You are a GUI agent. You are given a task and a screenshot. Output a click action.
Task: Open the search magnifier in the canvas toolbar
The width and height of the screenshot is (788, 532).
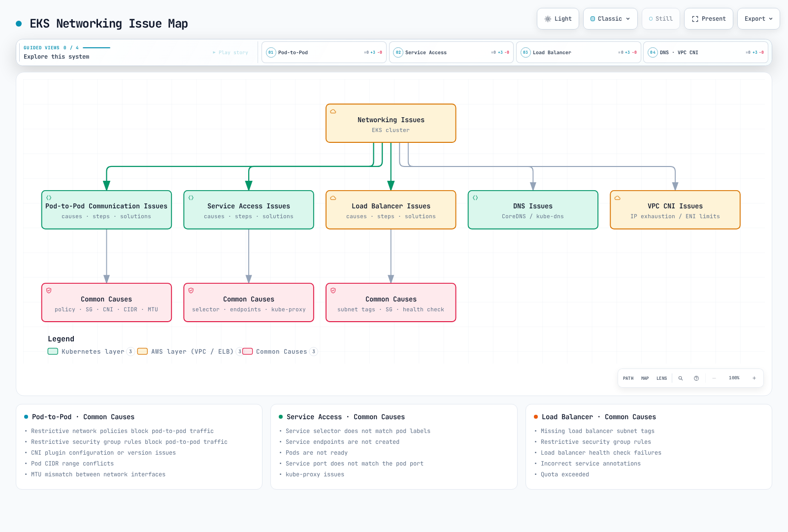click(681, 378)
